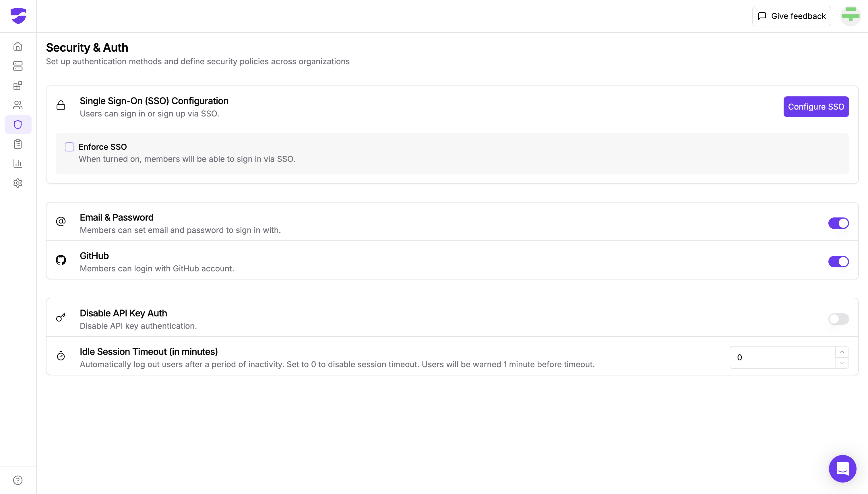Open the home icon in sidebar
The width and height of the screenshot is (868, 494).
[18, 46]
